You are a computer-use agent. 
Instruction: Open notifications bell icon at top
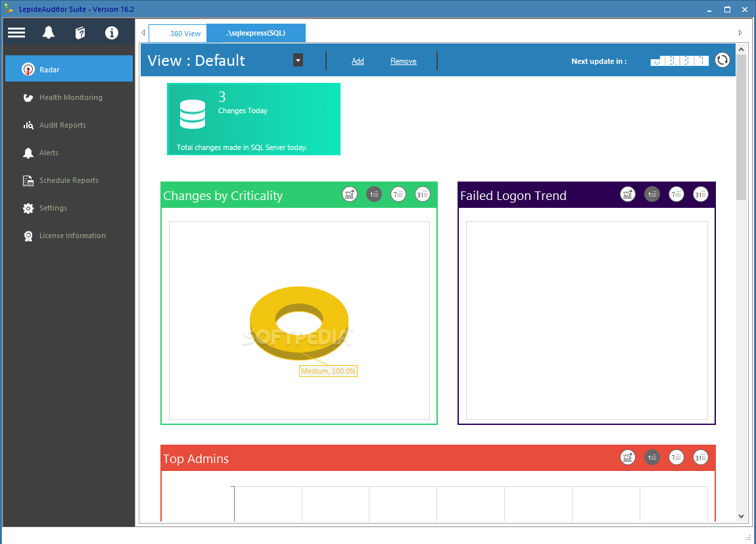(x=48, y=32)
